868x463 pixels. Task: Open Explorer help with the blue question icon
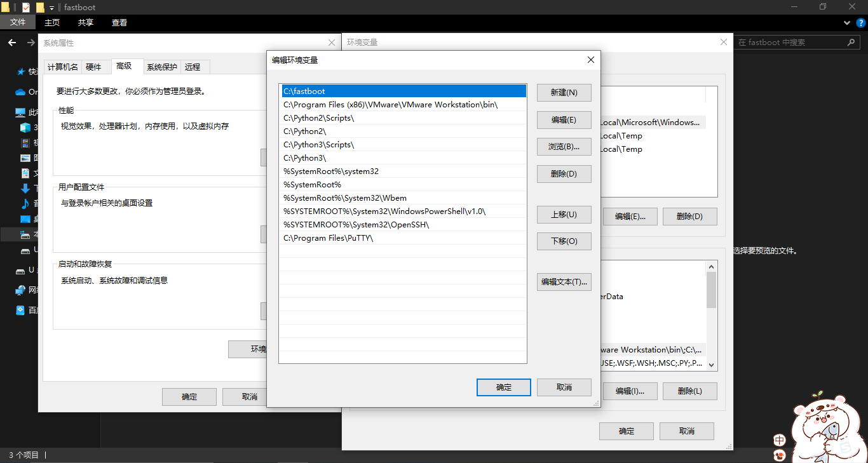860,23
